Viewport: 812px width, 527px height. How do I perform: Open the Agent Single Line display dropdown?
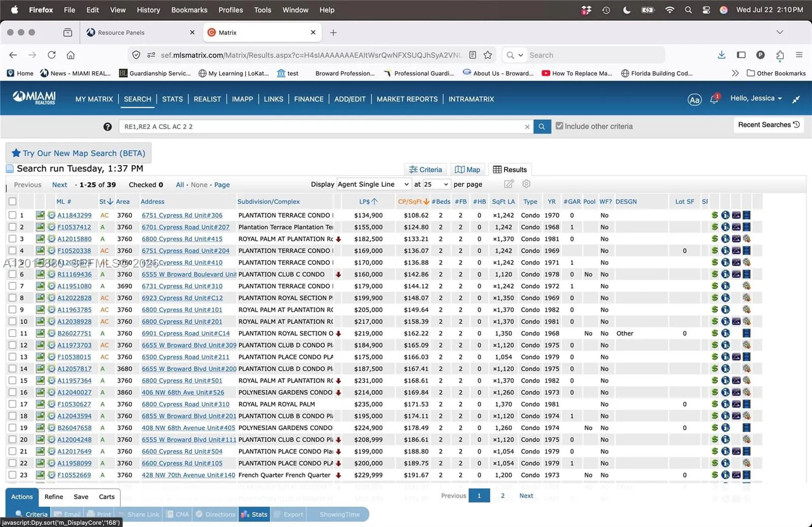click(x=374, y=184)
